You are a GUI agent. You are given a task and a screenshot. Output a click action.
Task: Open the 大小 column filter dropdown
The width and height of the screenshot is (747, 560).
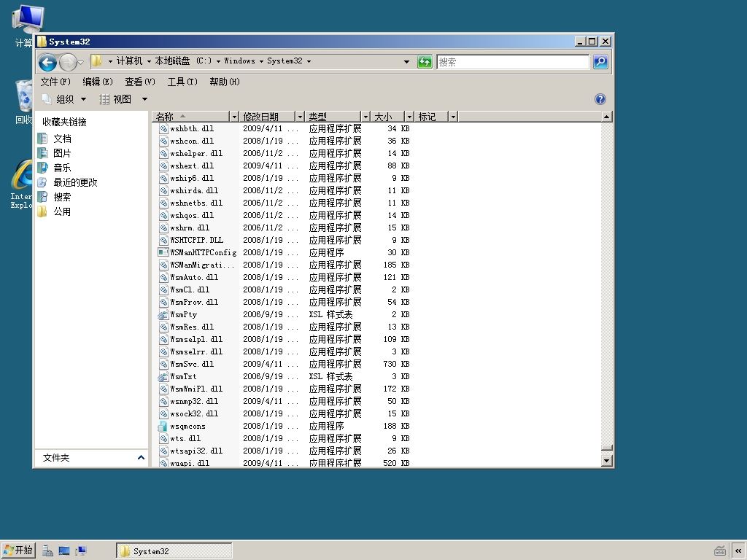pyautogui.click(x=409, y=117)
